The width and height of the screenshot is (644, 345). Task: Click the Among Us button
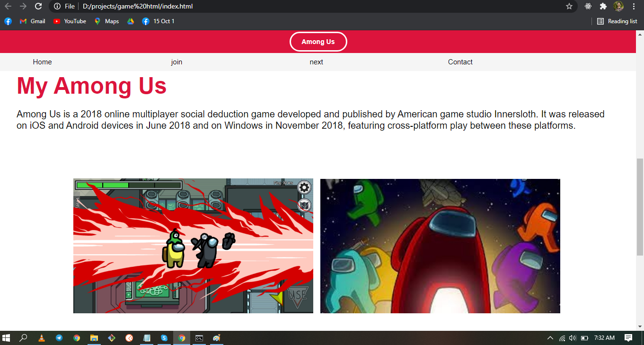(318, 41)
